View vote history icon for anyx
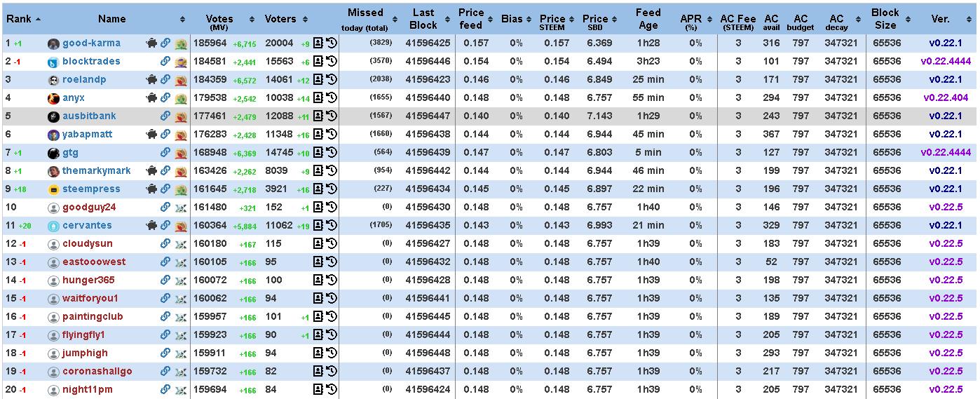980x399 pixels. tap(332, 97)
